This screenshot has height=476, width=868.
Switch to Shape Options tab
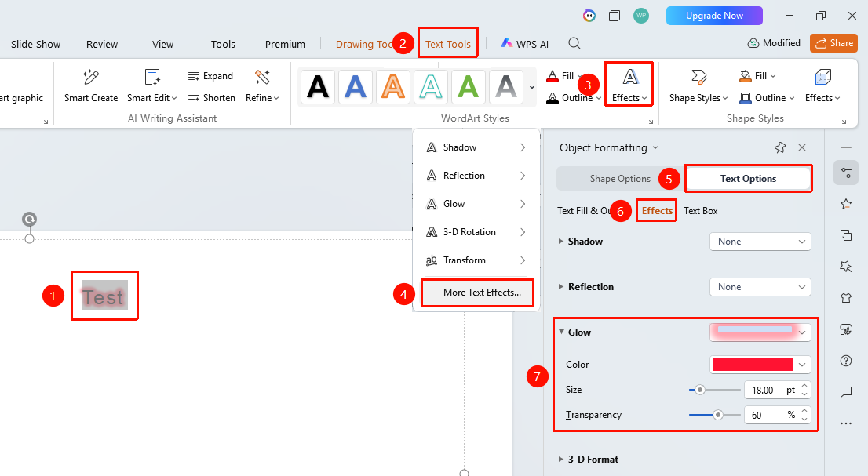click(x=620, y=179)
